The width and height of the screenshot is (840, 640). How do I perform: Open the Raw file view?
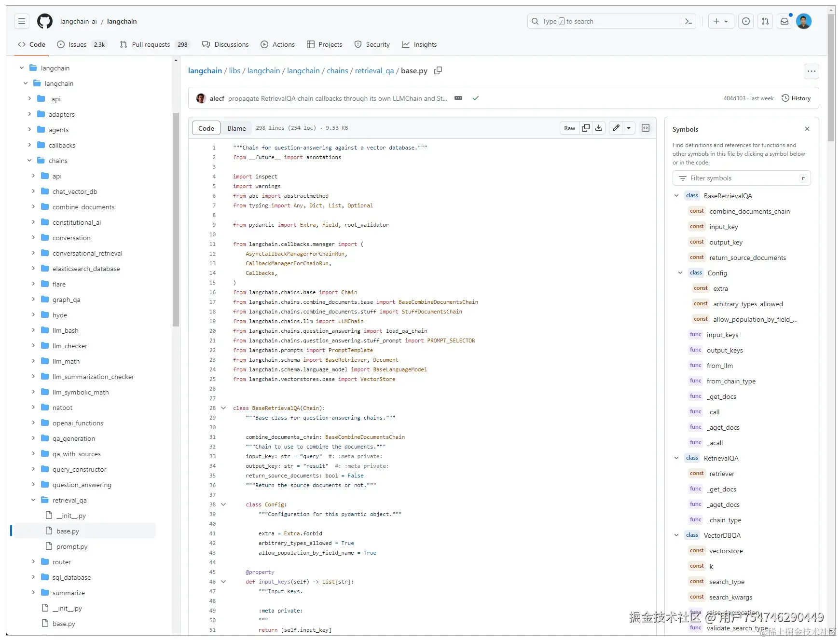click(570, 128)
